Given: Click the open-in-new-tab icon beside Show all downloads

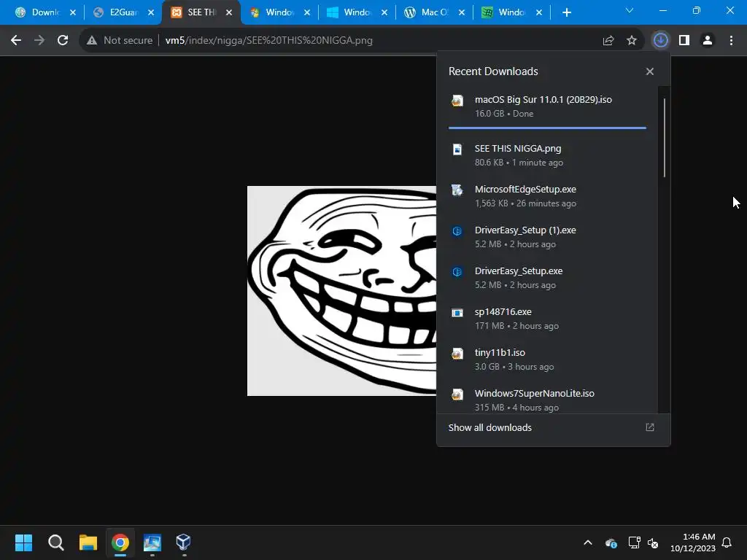Looking at the screenshot, I should click(x=650, y=427).
